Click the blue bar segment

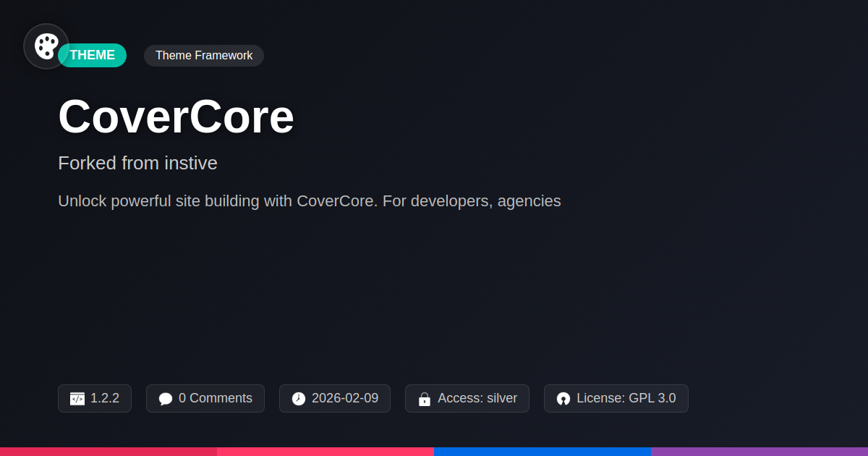coord(542,452)
